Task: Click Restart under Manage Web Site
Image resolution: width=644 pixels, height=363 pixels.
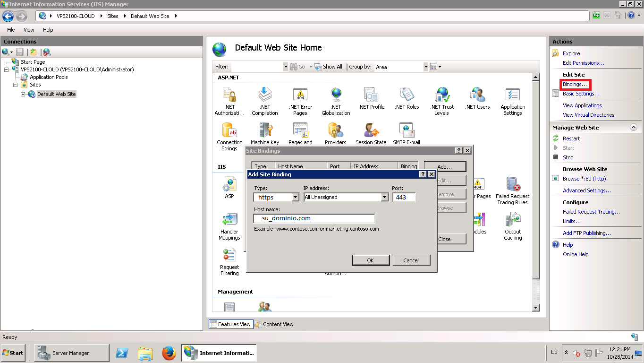Action: pos(571,138)
